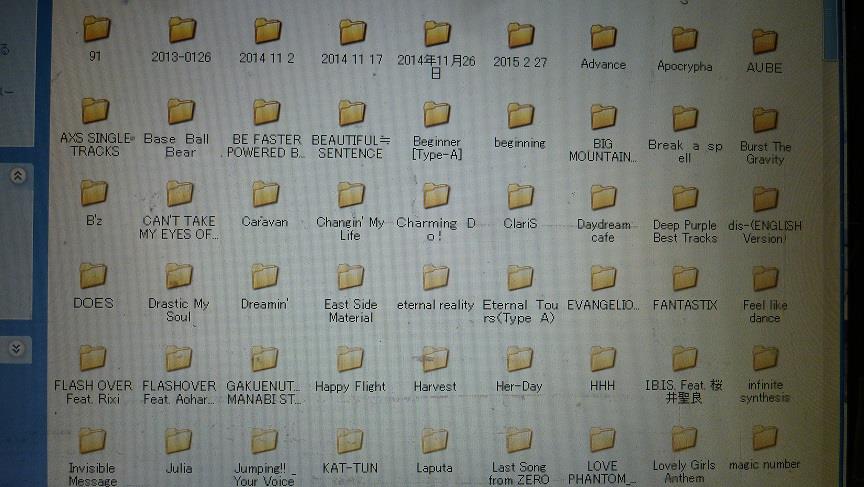This screenshot has height=487, width=864.
Task: Select the Feel like dance folder
Action: tap(765, 279)
